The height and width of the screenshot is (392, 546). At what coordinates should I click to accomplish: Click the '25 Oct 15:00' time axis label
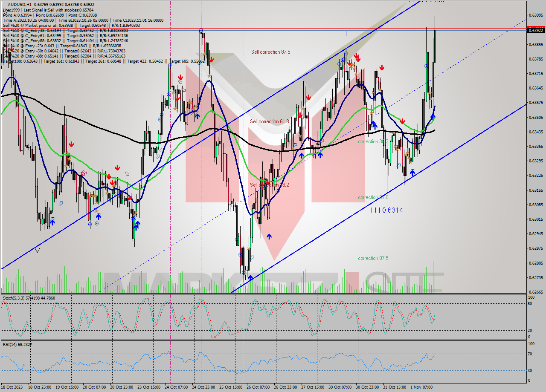coord(231,387)
